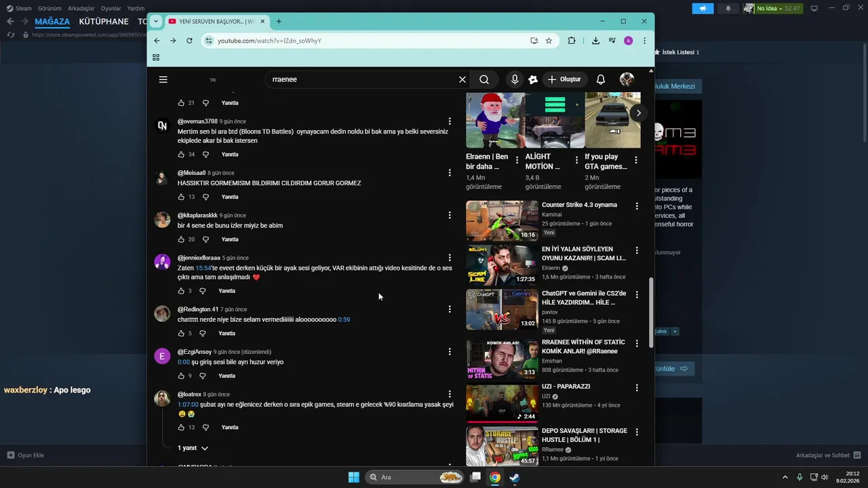Open options menu for @Meisaa0 comment
Viewport: 868px width, 488px height.
point(449,173)
